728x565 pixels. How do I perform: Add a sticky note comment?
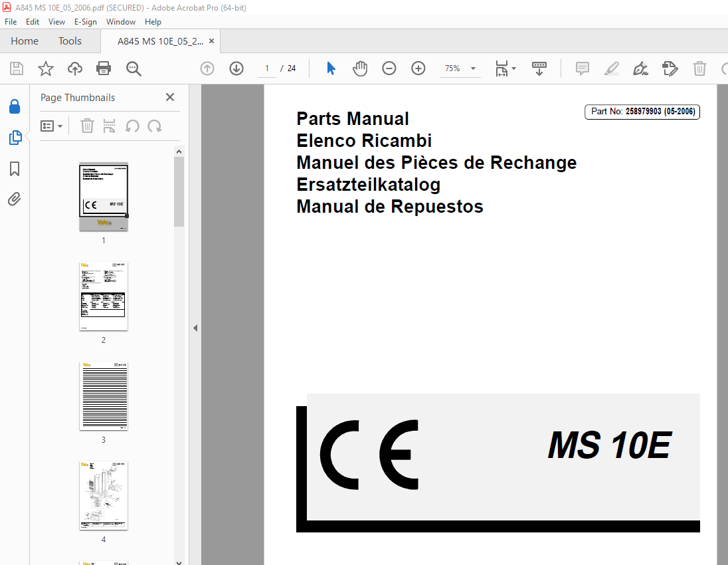click(583, 68)
